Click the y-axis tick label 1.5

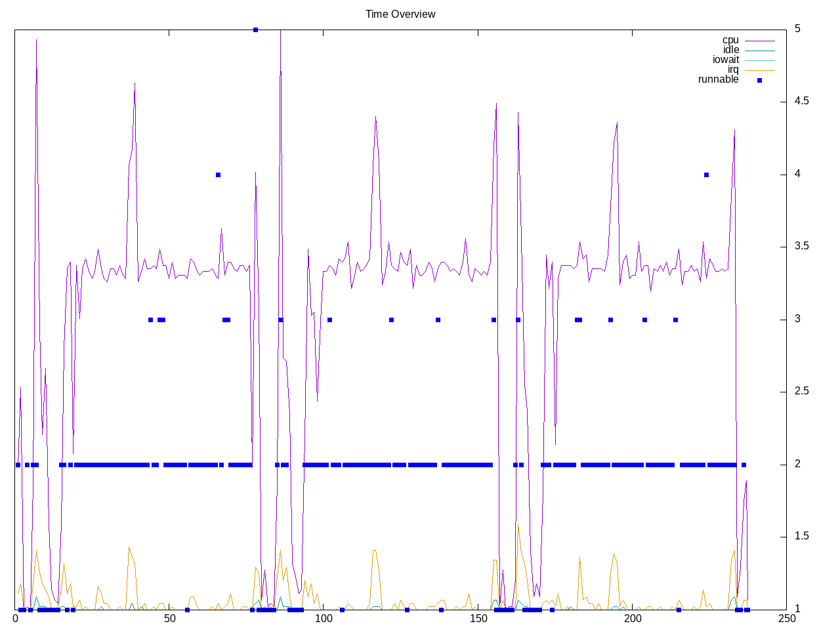(x=802, y=537)
